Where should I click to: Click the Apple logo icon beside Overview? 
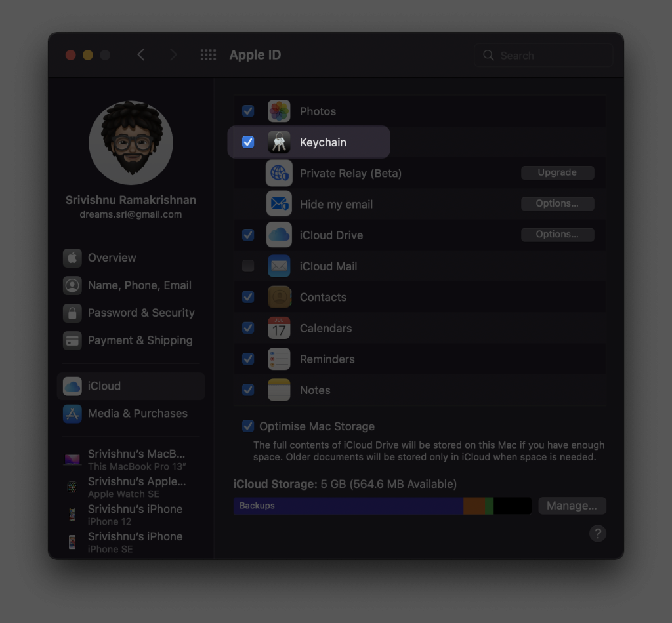(72, 258)
